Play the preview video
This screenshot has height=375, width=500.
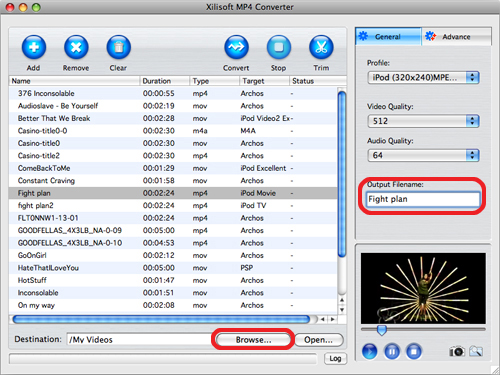(x=369, y=351)
